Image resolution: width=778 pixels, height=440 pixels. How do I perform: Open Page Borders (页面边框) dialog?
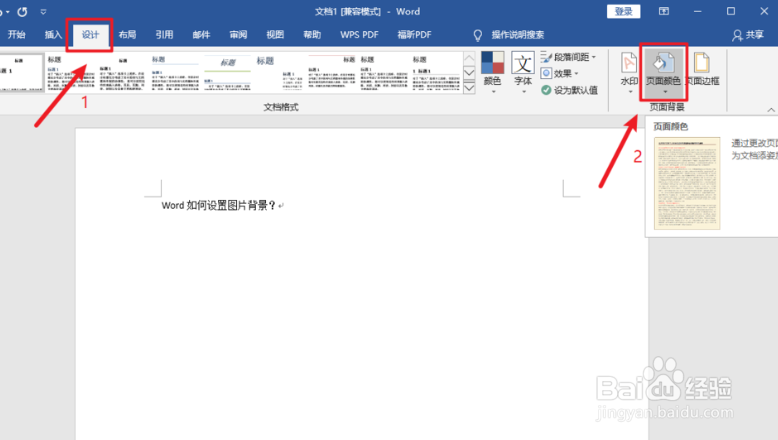(x=702, y=69)
